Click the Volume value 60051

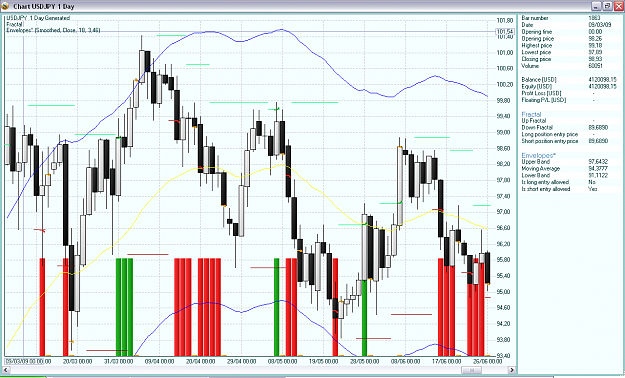(x=595, y=66)
